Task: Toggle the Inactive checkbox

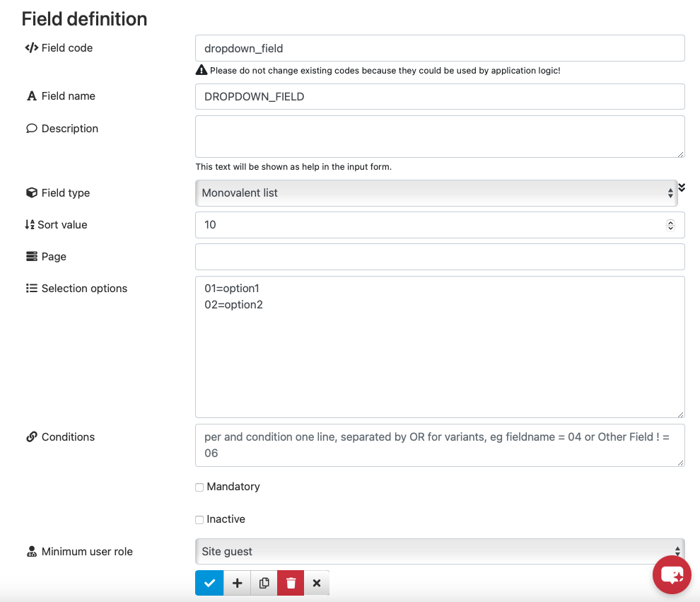Action: pos(199,520)
